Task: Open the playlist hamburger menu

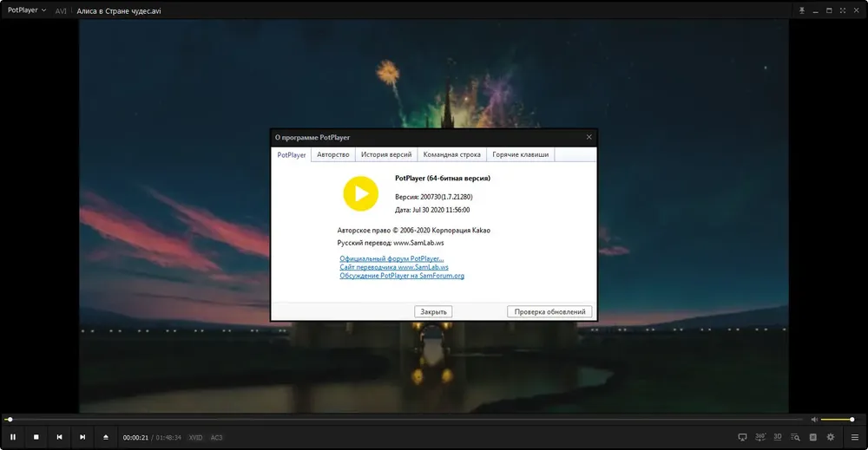Action: click(x=855, y=437)
